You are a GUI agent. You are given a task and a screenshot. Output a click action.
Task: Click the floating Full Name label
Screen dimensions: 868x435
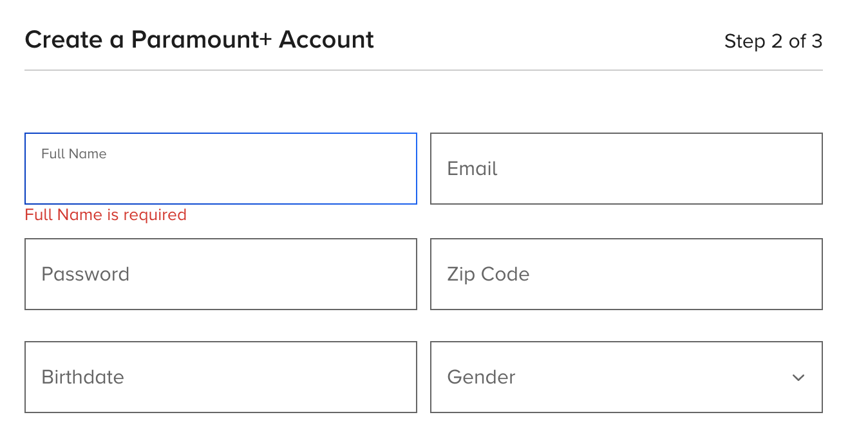(x=74, y=154)
